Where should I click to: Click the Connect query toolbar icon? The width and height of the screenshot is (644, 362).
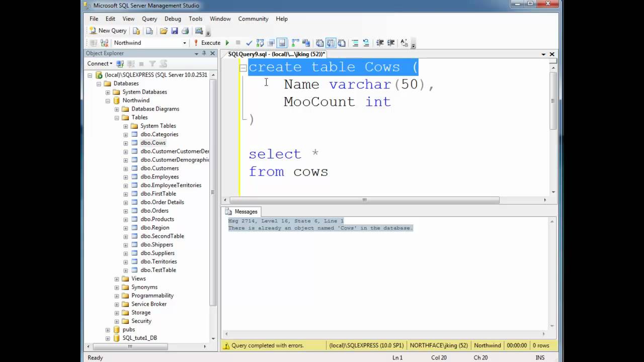[93, 43]
